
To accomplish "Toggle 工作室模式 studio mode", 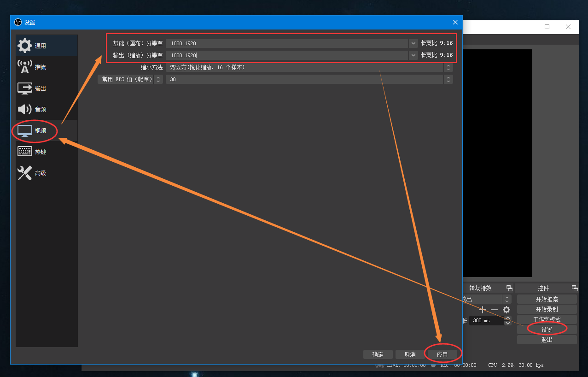I will [x=547, y=319].
